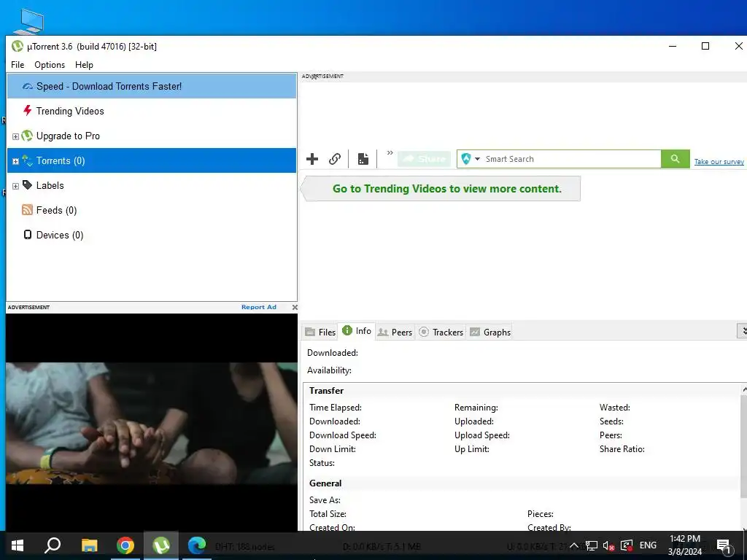Click the Go to Trending Videos banner
Viewport: 747px width, 560px height.
click(441, 189)
